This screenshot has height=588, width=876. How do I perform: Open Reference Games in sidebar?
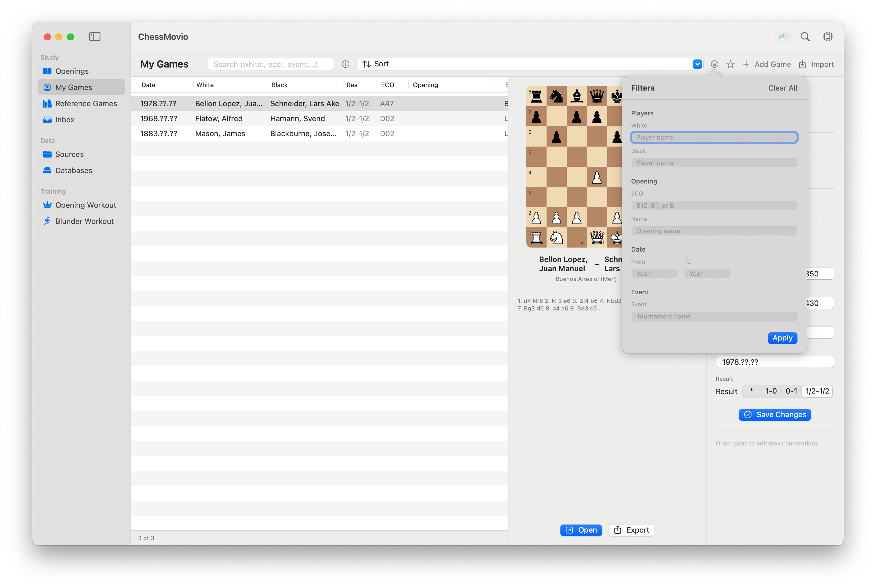coord(86,104)
